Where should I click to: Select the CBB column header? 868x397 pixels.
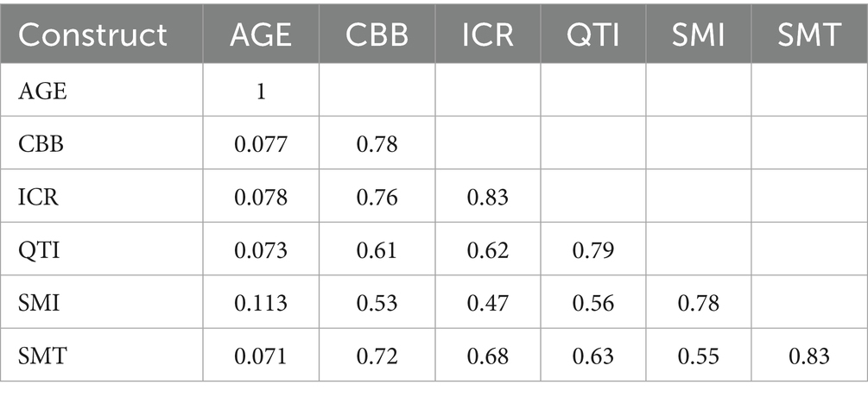point(377,35)
